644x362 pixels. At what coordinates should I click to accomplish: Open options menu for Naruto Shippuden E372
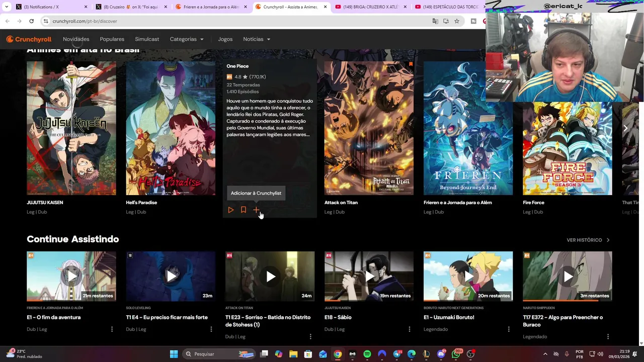[608, 337]
